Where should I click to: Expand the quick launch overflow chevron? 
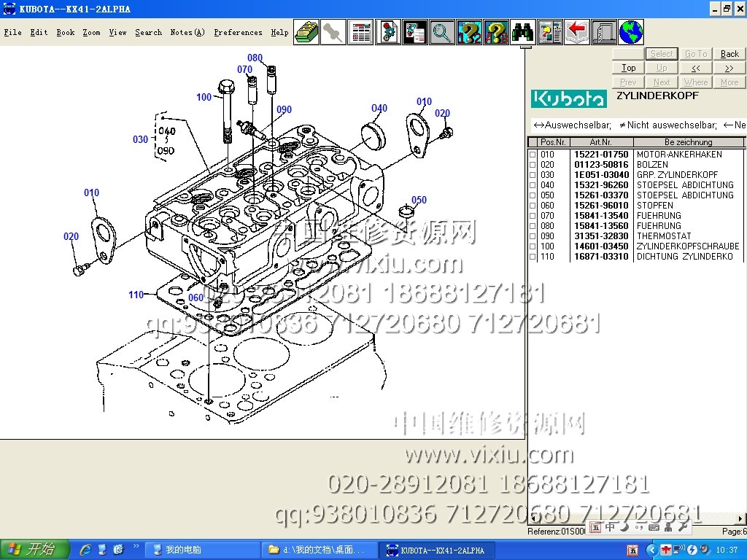(136, 545)
